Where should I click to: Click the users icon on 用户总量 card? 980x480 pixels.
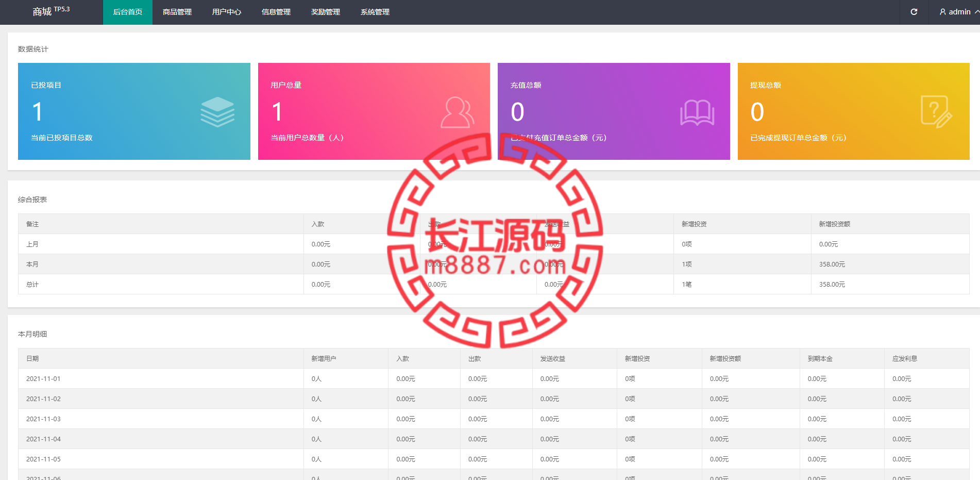[x=457, y=112]
